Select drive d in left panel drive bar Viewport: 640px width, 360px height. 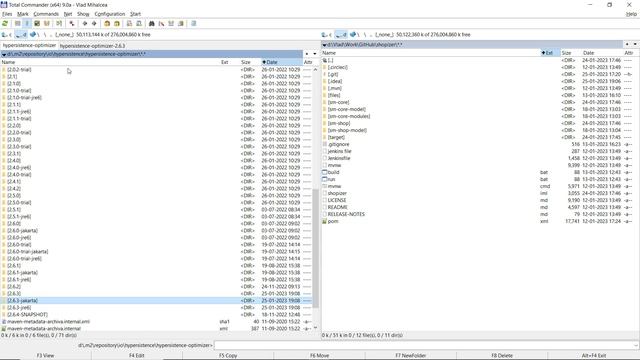(x=21, y=35)
